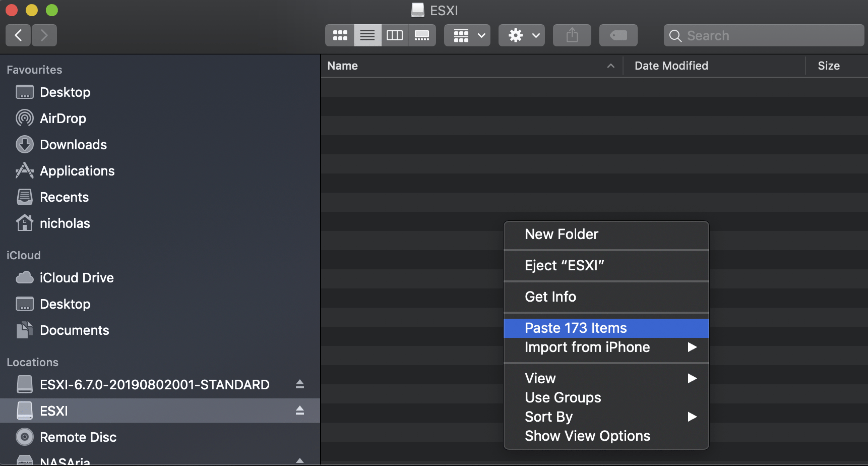Click the Edit Tags toolbar button

tap(618, 35)
